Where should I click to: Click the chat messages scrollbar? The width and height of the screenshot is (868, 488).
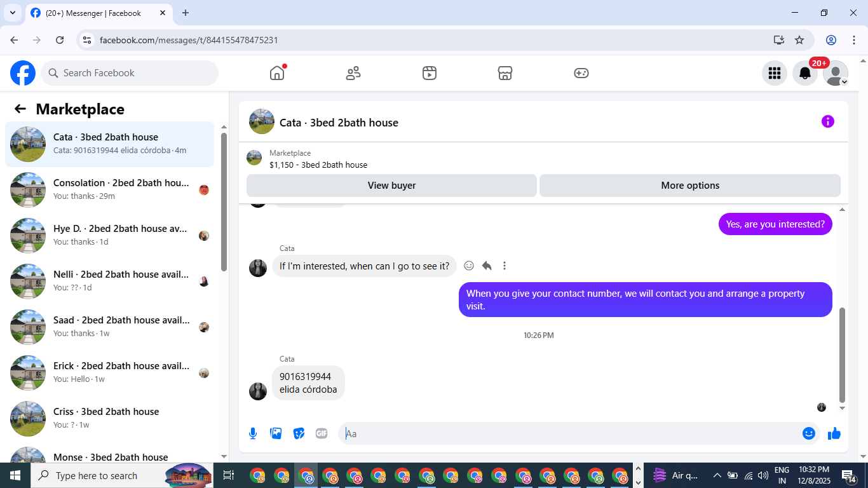(x=843, y=355)
